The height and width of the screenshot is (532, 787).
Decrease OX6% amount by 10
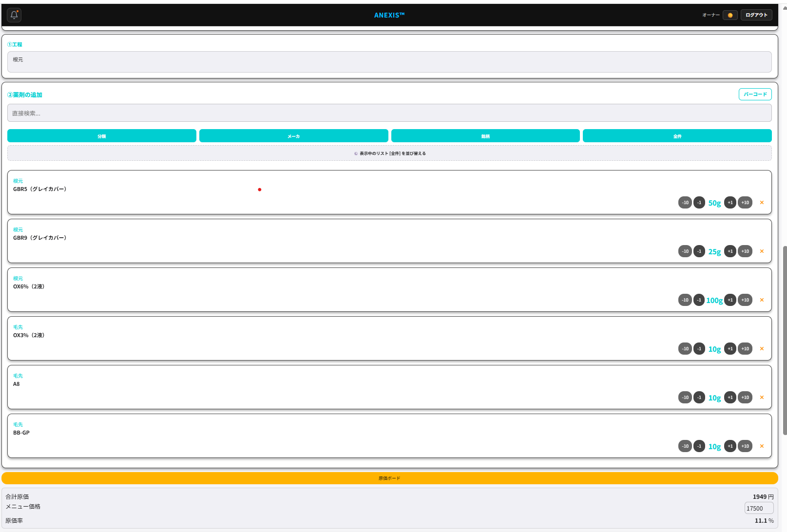(685, 300)
